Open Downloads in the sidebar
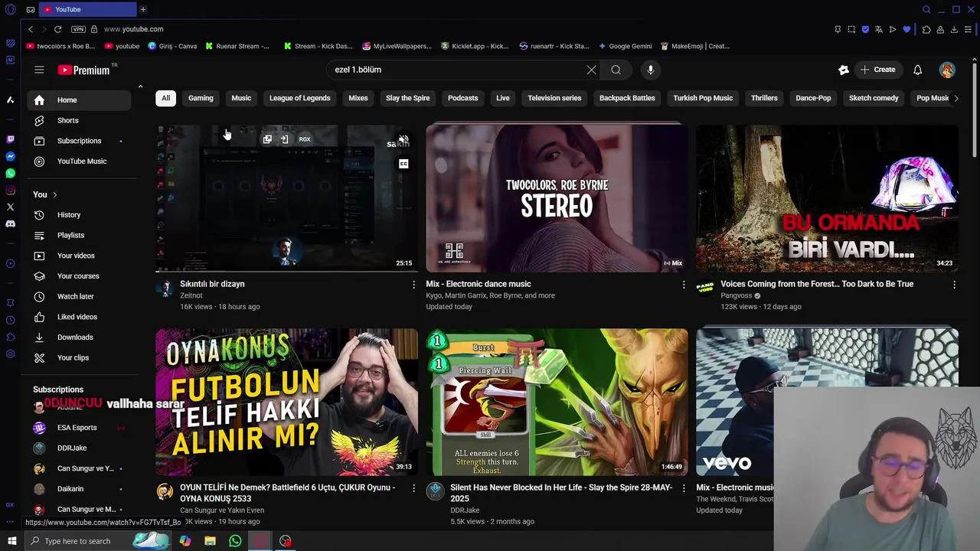The image size is (980, 551). pyautogui.click(x=79, y=337)
